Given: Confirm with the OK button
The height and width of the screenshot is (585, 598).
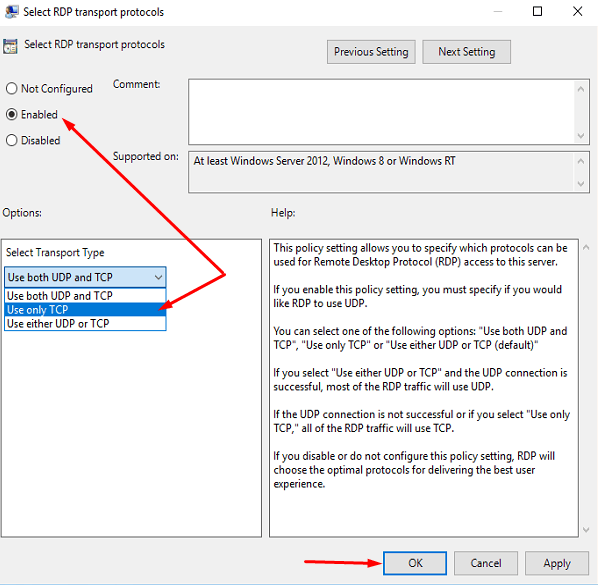Looking at the screenshot, I should pos(415,563).
